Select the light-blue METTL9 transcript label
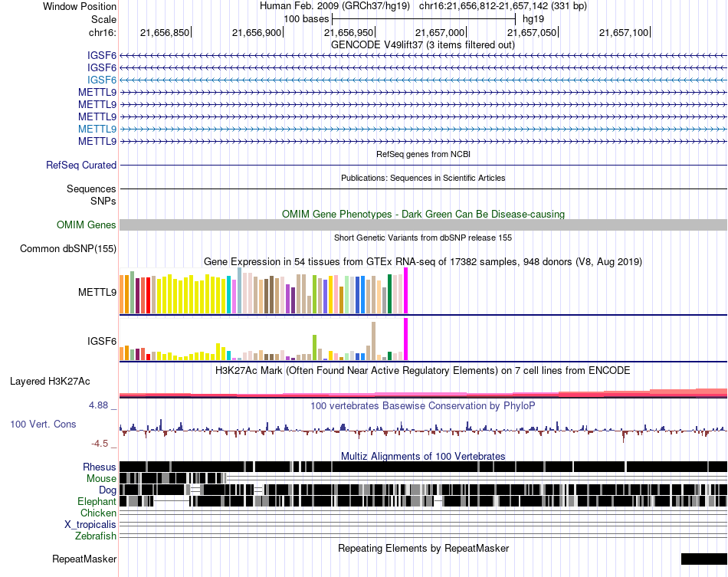 [x=97, y=129]
